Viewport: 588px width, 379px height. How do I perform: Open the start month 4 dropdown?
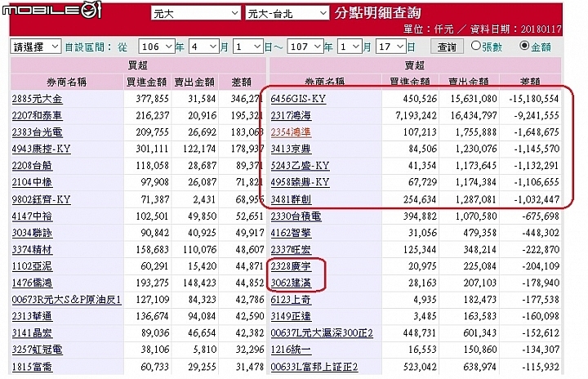coord(203,47)
